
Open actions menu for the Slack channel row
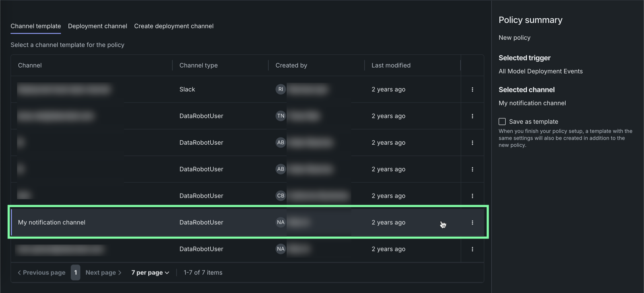pyautogui.click(x=472, y=89)
